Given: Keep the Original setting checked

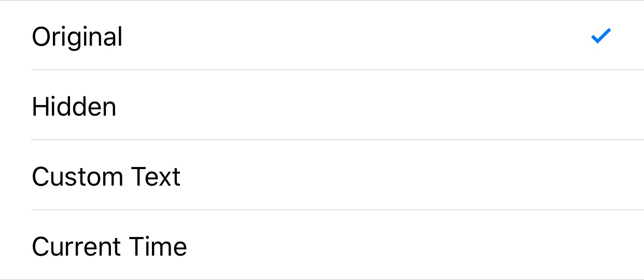Looking at the screenshot, I should tap(322, 35).
